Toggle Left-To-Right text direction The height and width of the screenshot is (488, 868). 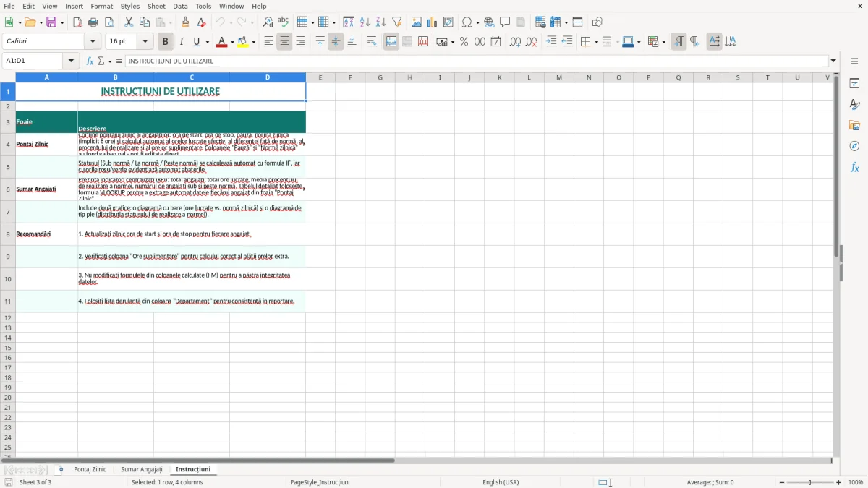678,42
